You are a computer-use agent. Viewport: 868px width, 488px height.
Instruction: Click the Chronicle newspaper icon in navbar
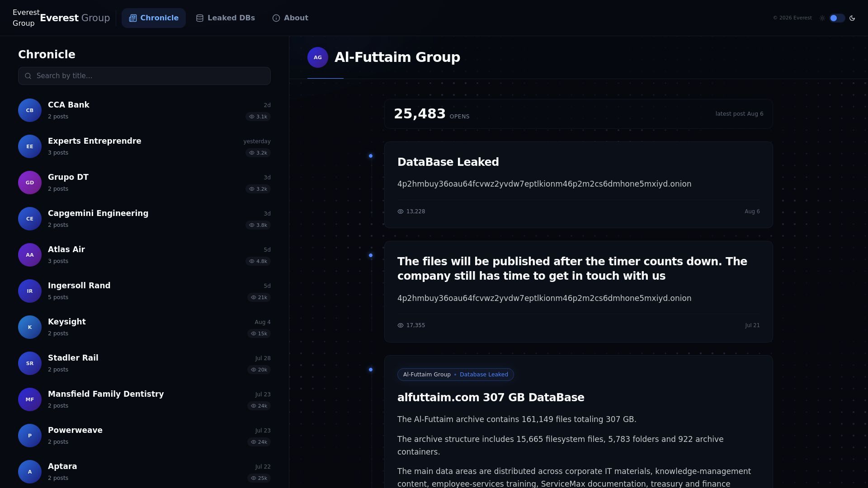click(133, 18)
